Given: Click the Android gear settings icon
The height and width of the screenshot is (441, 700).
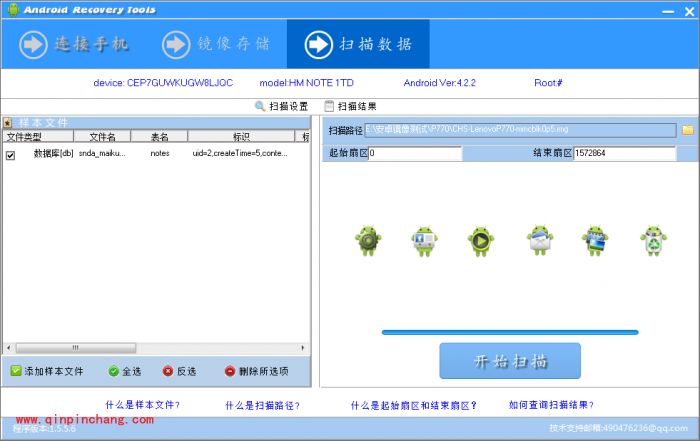Looking at the screenshot, I should tap(367, 240).
